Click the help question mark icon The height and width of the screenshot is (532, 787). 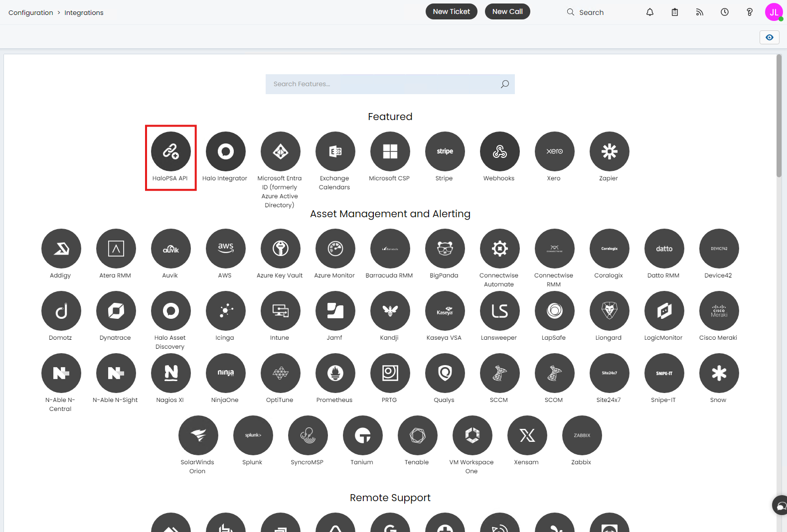pyautogui.click(x=749, y=12)
